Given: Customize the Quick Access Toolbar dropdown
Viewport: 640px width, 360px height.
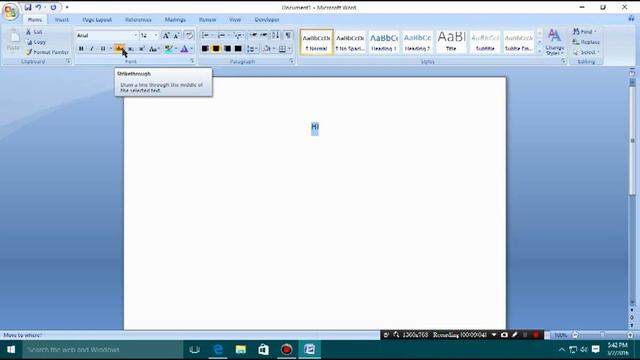Looking at the screenshot, I should pyautogui.click(x=67, y=7).
